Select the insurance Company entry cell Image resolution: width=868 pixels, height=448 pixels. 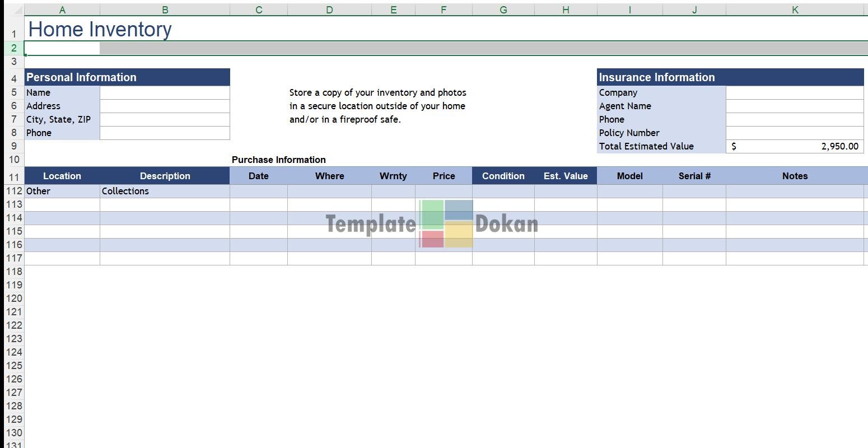point(794,92)
